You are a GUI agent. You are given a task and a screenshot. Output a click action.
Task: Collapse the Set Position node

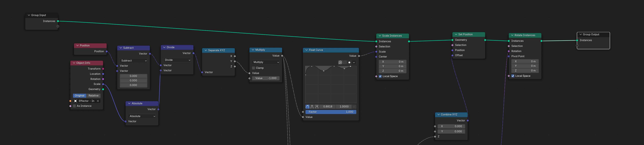pyautogui.click(x=456, y=35)
